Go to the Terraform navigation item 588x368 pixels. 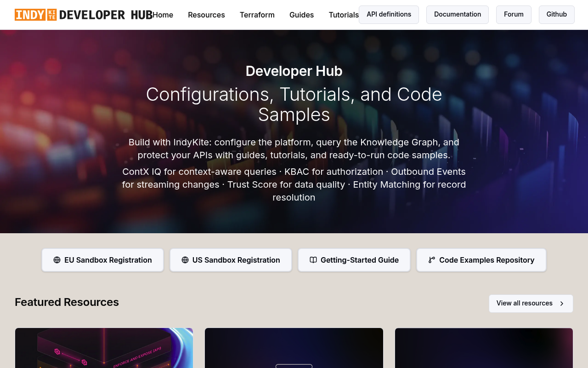257,15
